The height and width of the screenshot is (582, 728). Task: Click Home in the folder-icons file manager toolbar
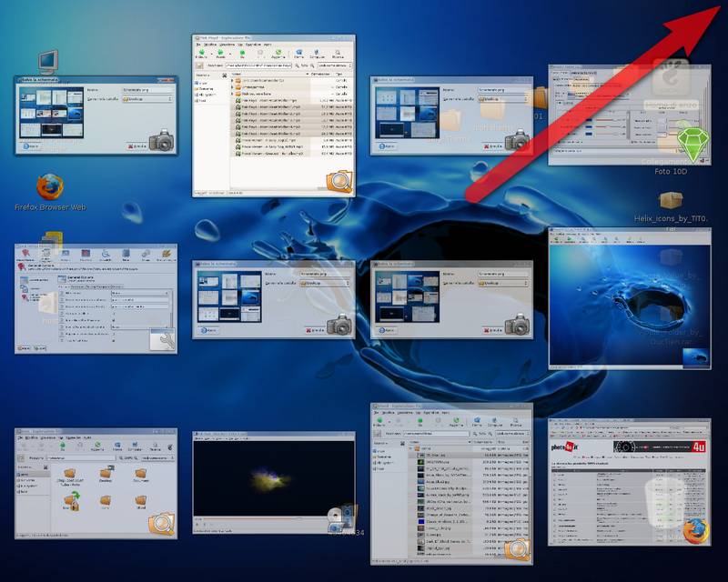[x=117, y=445]
